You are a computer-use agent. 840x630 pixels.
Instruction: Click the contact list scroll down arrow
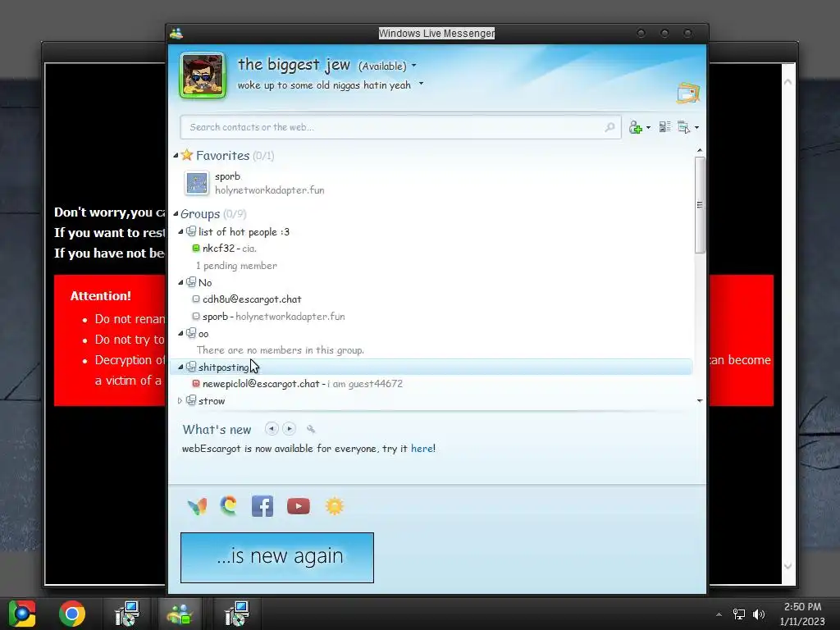pos(700,400)
